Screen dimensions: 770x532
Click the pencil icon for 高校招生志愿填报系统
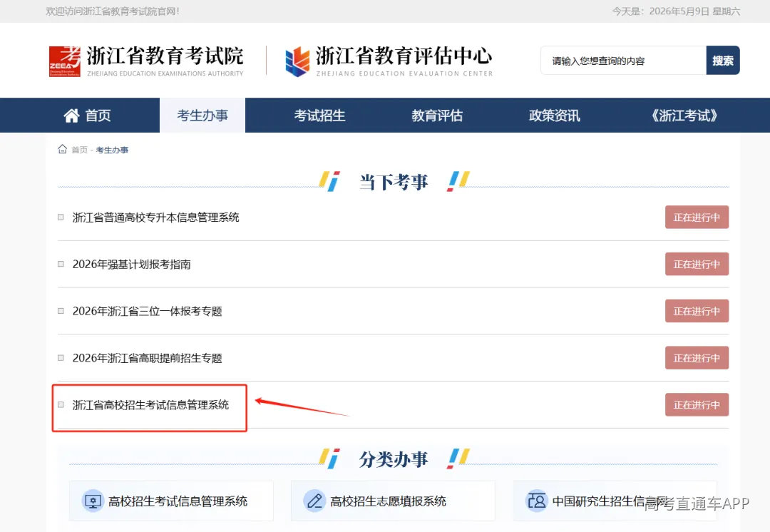coord(315,501)
